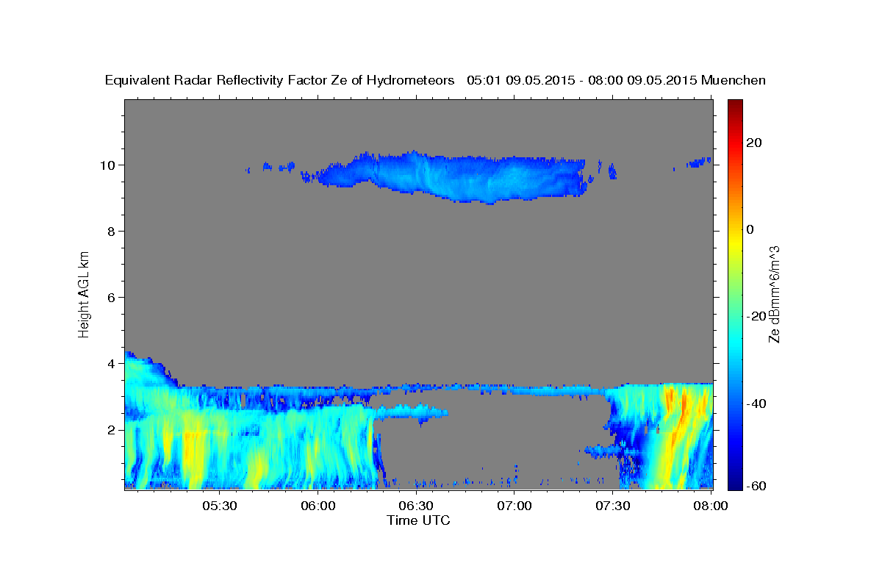The width and height of the screenshot is (882, 588).
Task: Click the '08:00' time tick label
Action: 711,506
